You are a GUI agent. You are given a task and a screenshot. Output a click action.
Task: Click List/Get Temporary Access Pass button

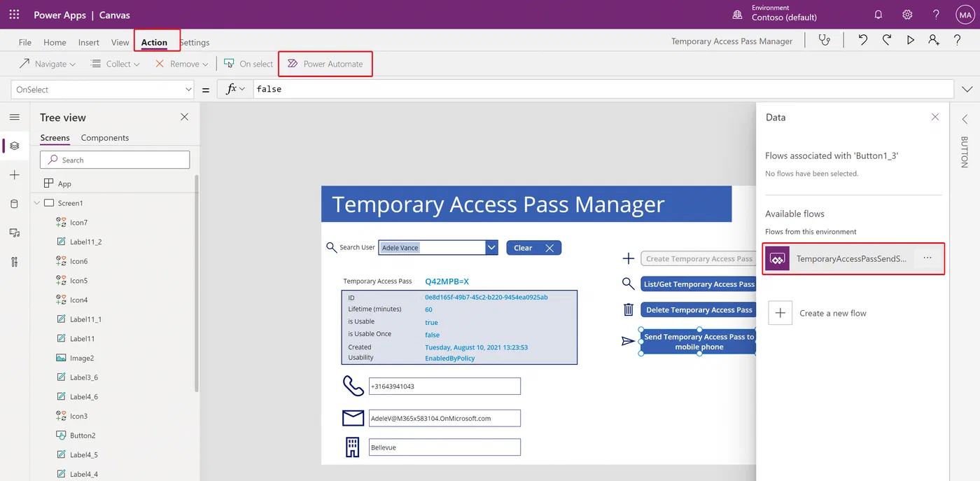point(699,284)
